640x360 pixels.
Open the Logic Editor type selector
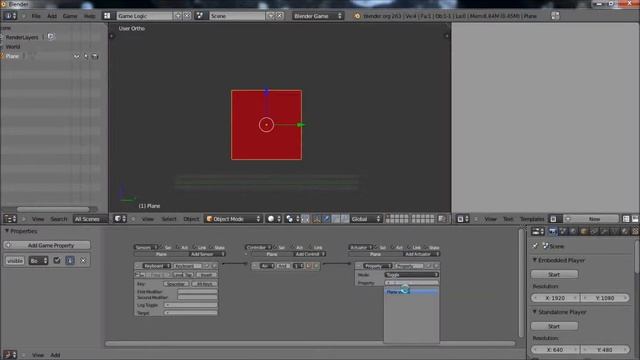[9, 355]
